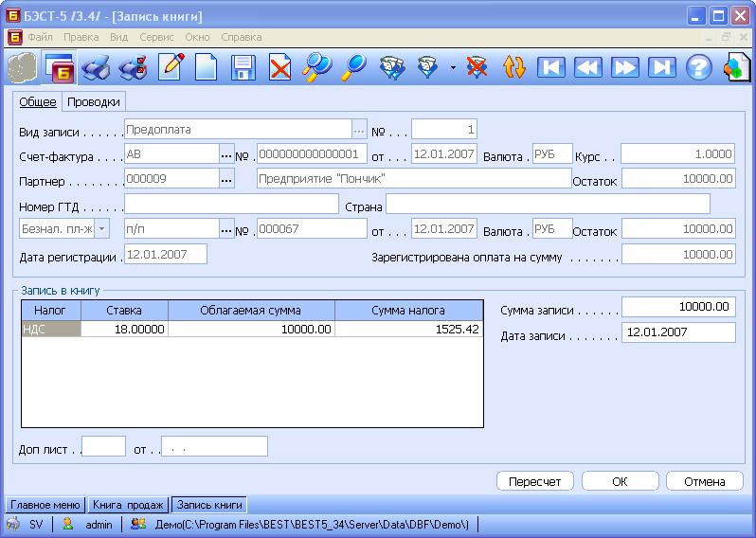
Task: Click the admin user icon in status bar
Action: (x=68, y=524)
